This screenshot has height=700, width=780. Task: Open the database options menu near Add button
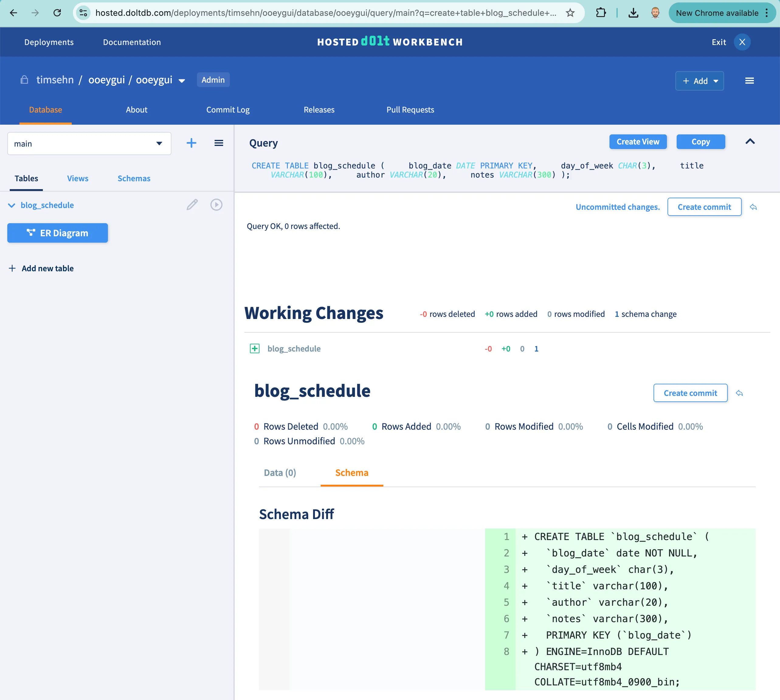(x=750, y=80)
